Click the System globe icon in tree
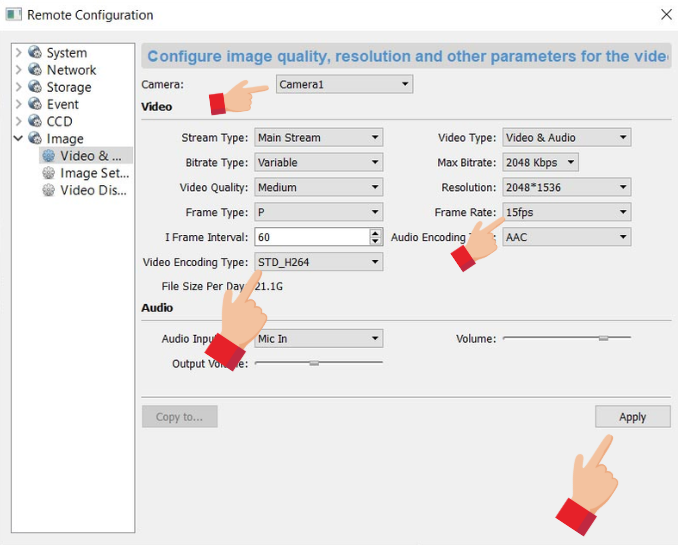 tap(35, 53)
